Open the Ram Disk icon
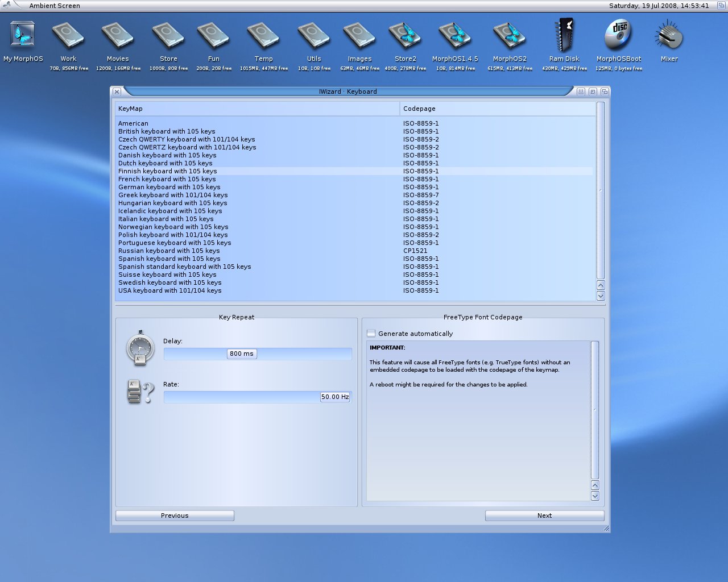 point(564,35)
